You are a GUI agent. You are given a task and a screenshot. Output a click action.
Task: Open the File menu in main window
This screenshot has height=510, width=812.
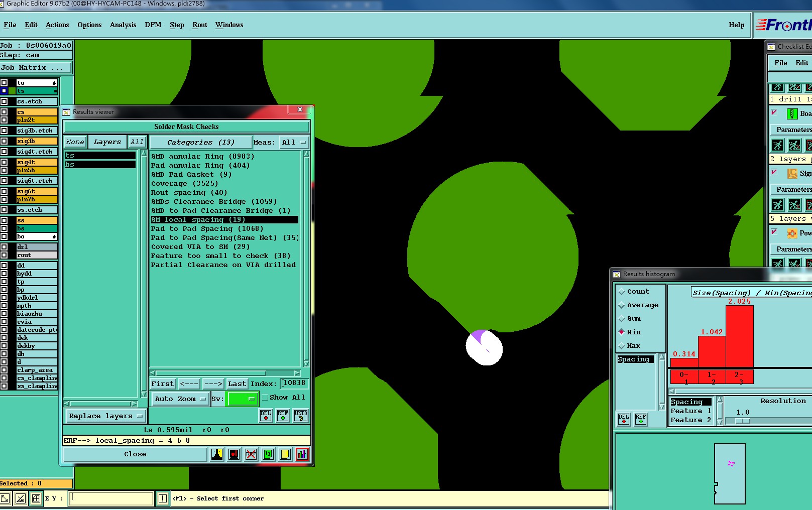10,25
